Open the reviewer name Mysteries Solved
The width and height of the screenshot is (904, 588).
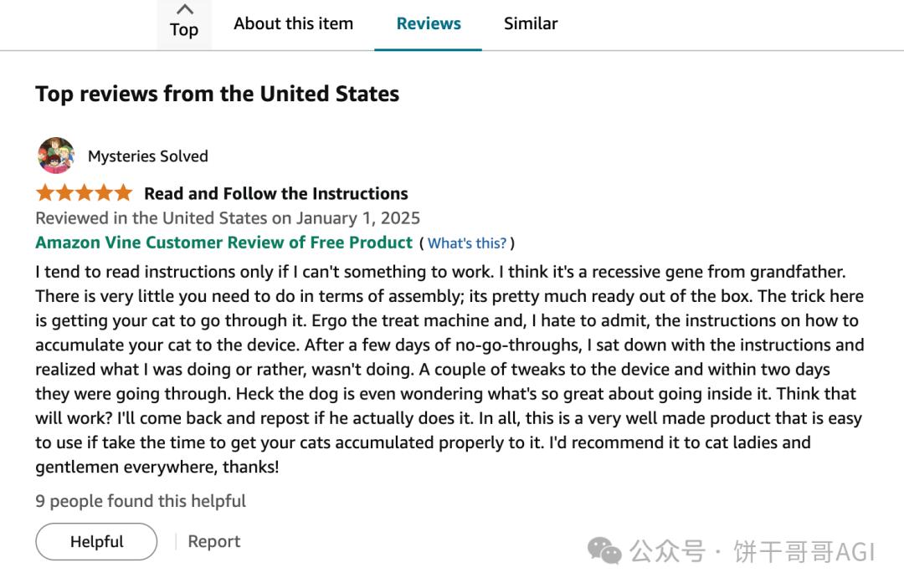click(148, 156)
